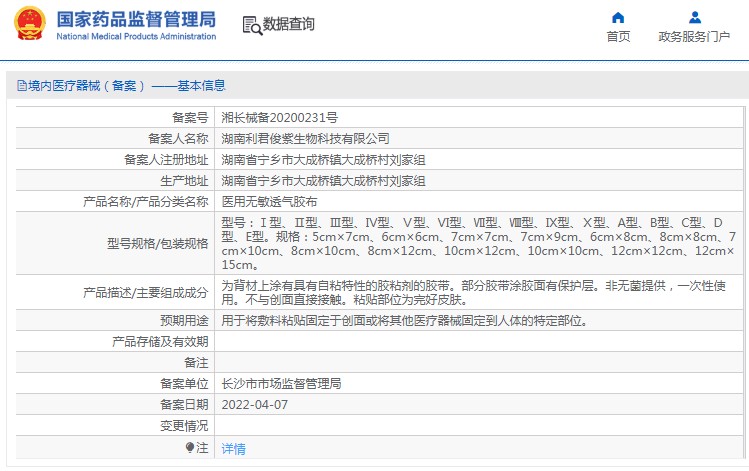The width and height of the screenshot is (749, 471).
Task: Select filing date 2022-04-07
Action: click(x=255, y=405)
